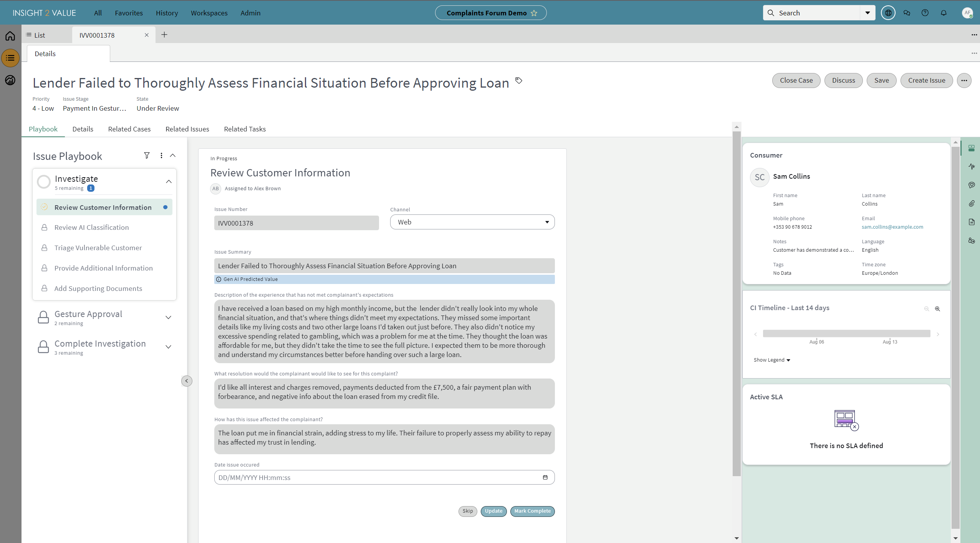Open the filter icon in Issue Playbook
980x543 pixels.
click(147, 156)
